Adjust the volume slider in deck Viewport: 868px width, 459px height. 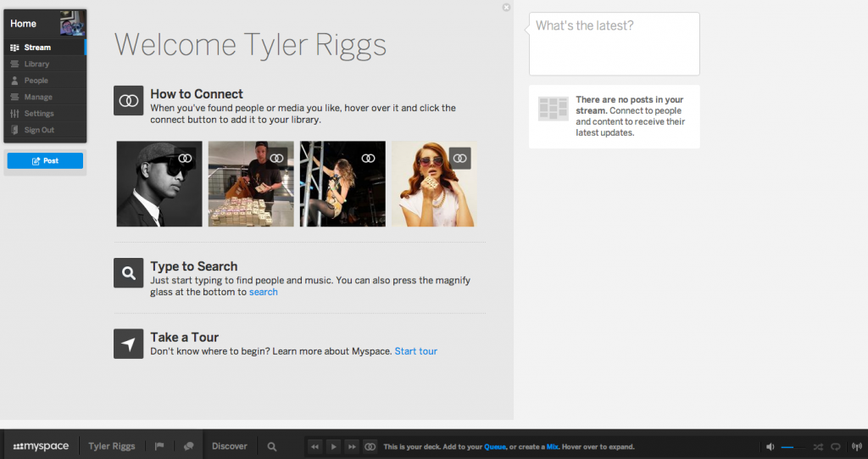pos(793,447)
